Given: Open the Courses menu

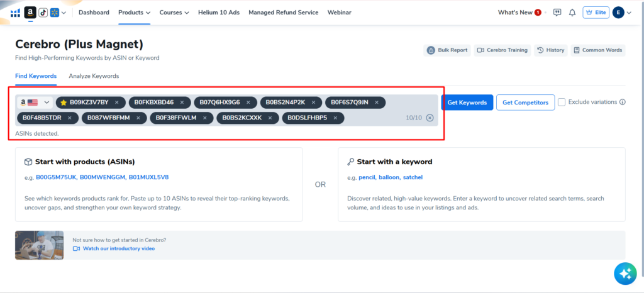Looking at the screenshot, I should [174, 13].
